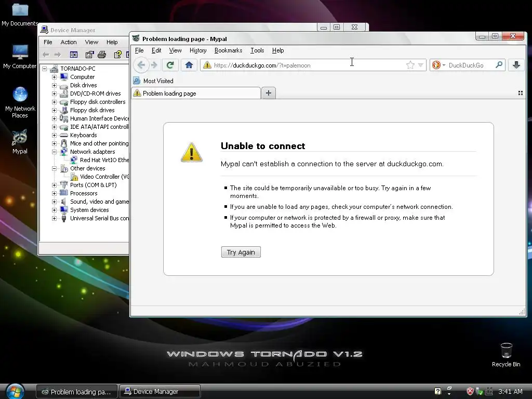Open the Mypal History menu
This screenshot has height=399, width=532.
pyautogui.click(x=198, y=50)
